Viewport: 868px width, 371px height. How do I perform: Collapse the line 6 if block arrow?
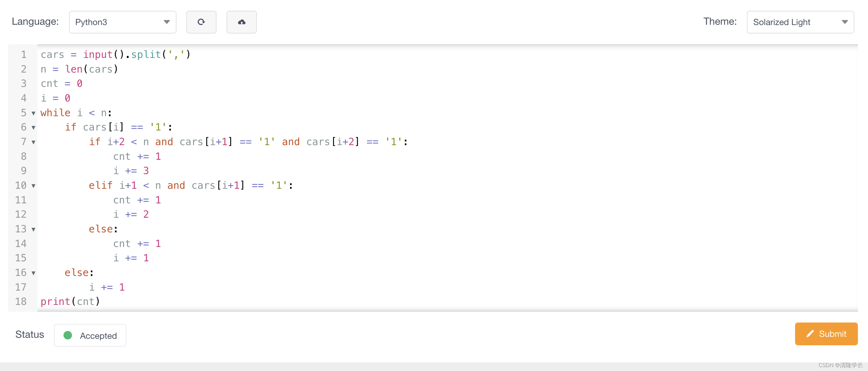[x=34, y=127]
